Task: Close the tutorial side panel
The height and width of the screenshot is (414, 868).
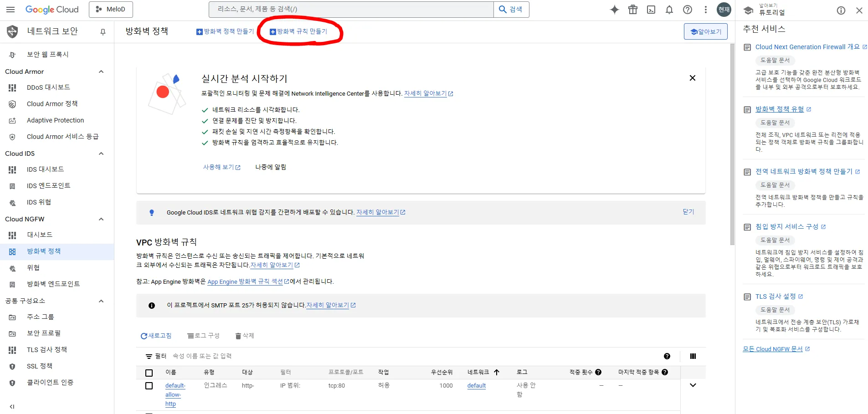Action: click(x=859, y=10)
